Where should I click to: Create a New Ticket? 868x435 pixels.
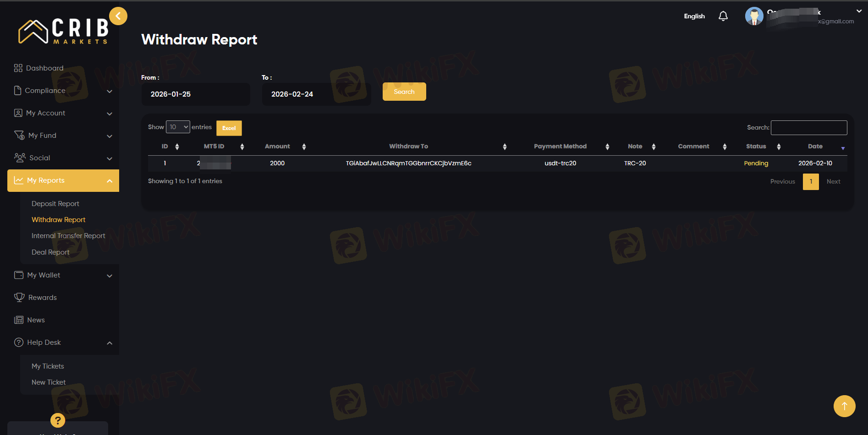[x=49, y=382]
